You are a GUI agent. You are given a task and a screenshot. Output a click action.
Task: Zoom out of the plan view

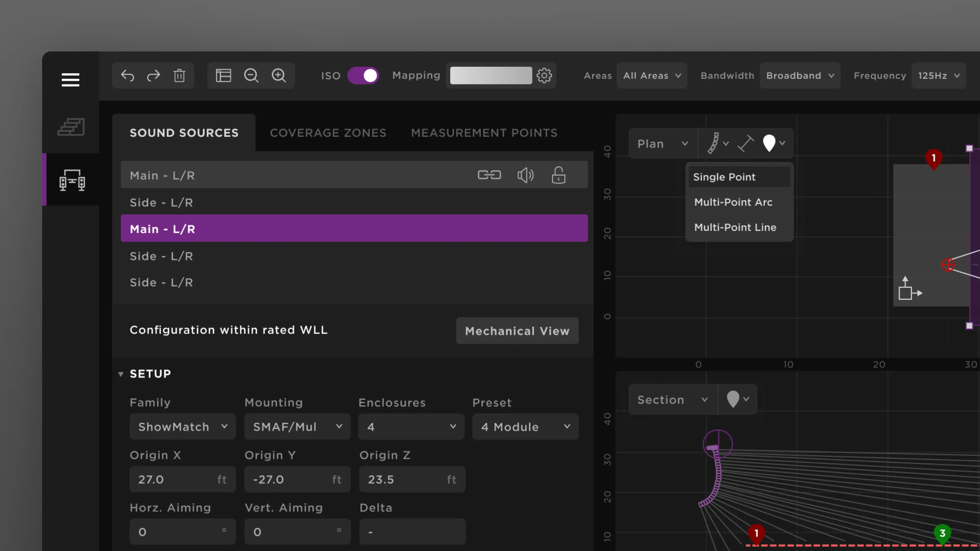pyautogui.click(x=252, y=75)
